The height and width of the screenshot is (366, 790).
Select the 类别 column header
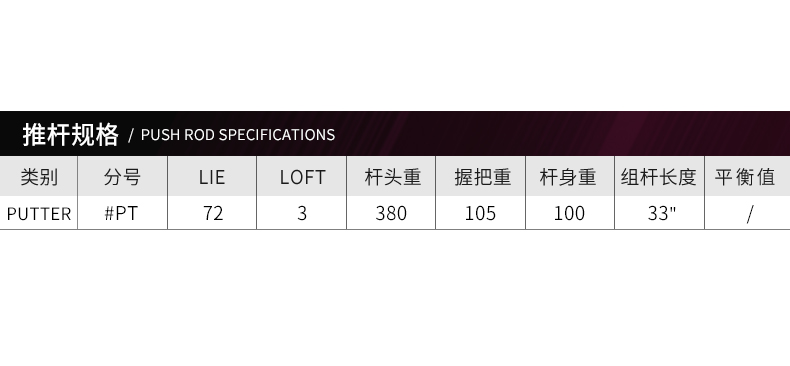pos(39,177)
